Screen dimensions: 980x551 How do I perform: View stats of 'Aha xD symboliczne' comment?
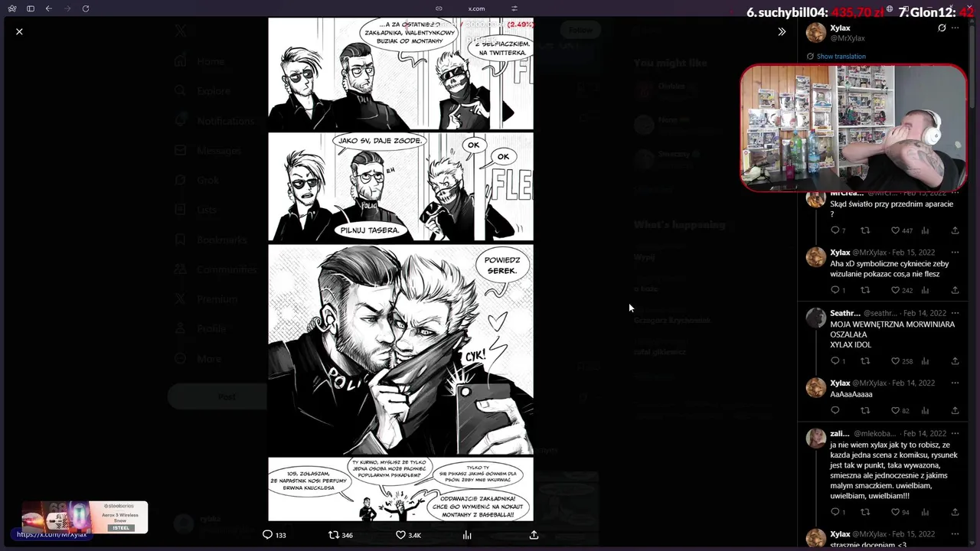coord(925,290)
